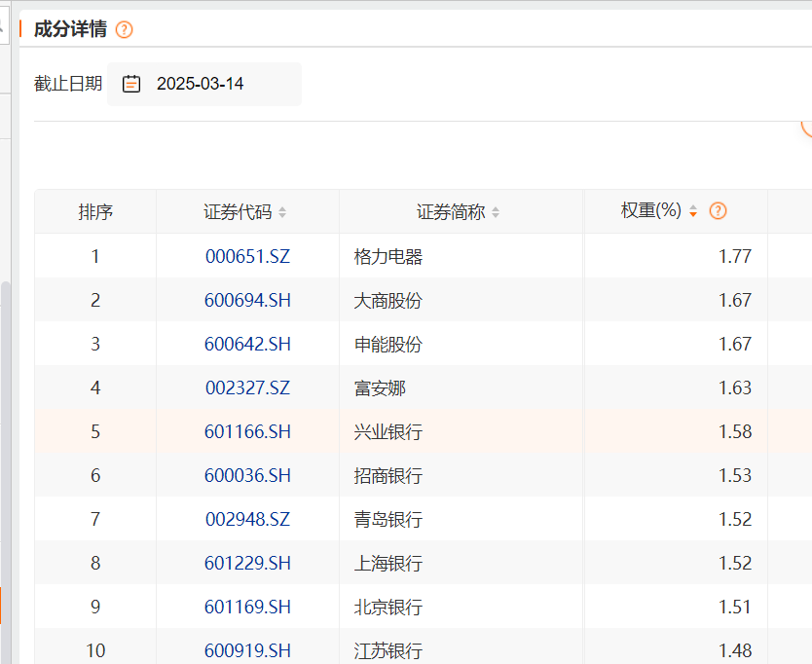This screenshot has width=812, height=664.
Task: Open help icon next to 权重(%)
Action: pos(718,211)
